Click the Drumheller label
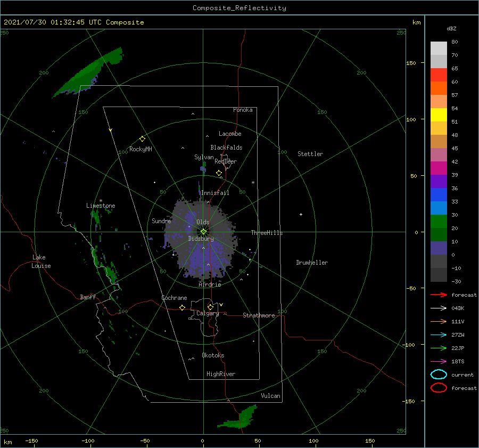Screen dimensions: 479x448 [312, 263]
